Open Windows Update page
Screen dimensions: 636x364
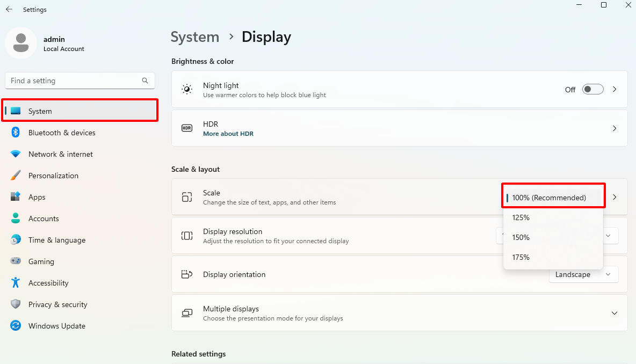(80, 326)
